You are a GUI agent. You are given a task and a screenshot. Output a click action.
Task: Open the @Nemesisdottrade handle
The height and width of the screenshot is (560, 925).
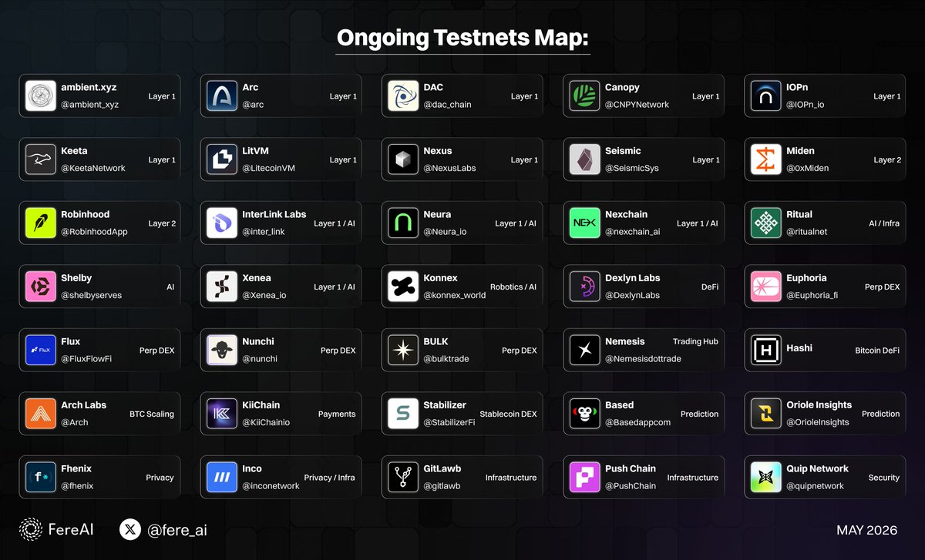643,359
